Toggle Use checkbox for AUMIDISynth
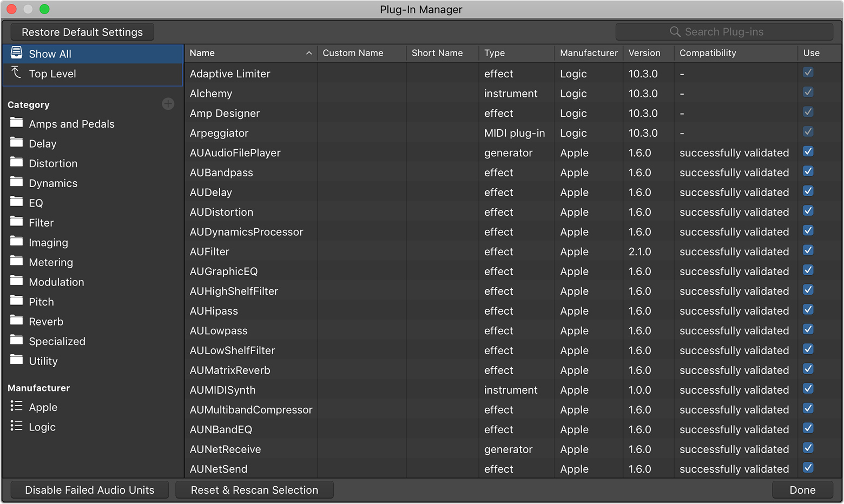The image size is (844, 504). (x=808, y=389)
